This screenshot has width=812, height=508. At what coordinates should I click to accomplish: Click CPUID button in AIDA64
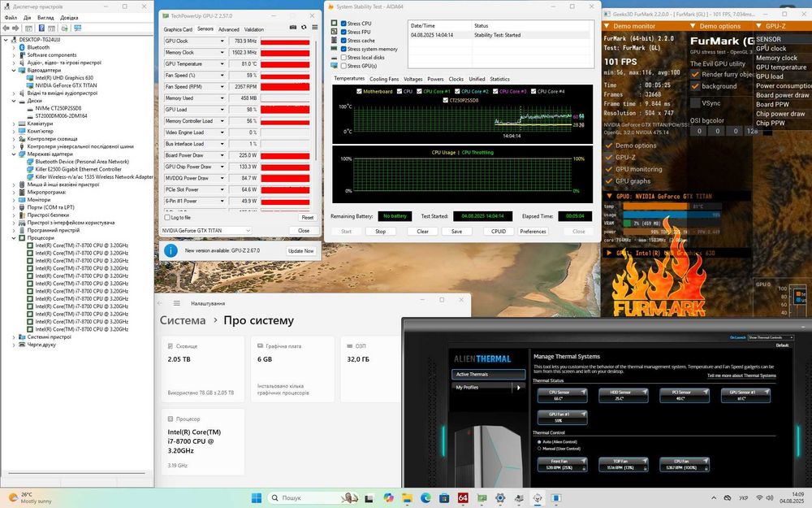click(x=499, y=231)
